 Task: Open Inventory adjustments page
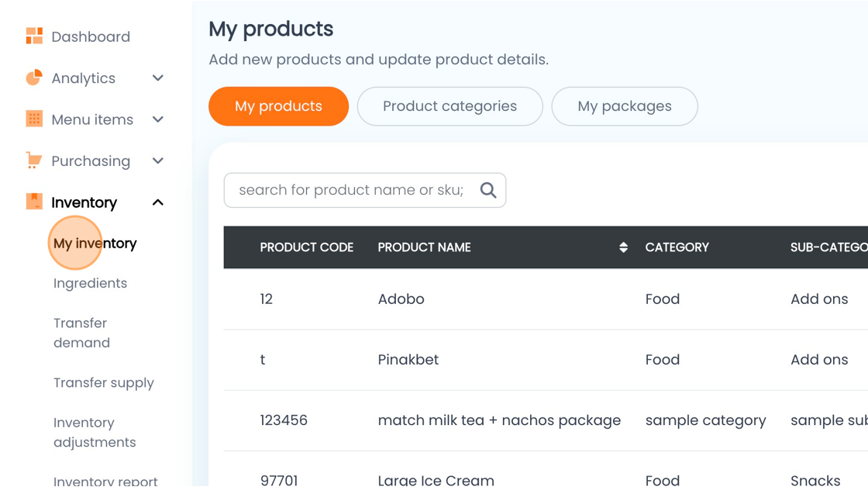[x=95, y=432]
